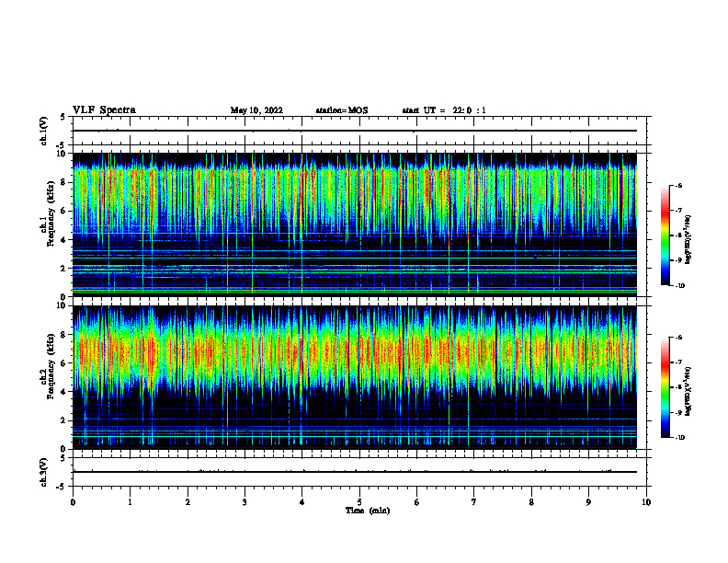Click the ch.1 spectrogram color bar
Screen dimensions: 728x563
pyautogui.click(x=665, y=236)
